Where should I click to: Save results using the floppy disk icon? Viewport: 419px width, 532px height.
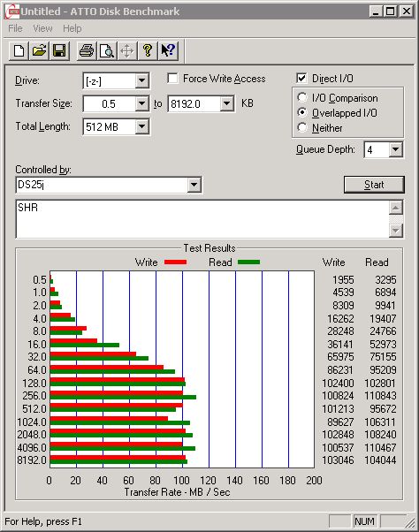pyautogui.click(x=59, y=51)
